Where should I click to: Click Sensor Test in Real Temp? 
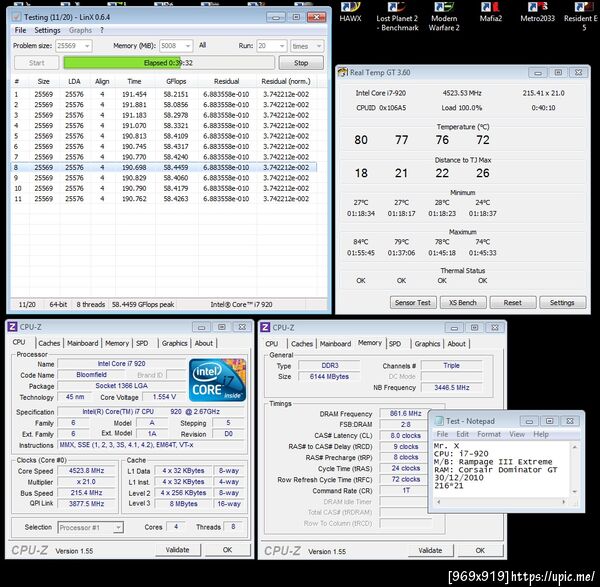click(412, 303)
